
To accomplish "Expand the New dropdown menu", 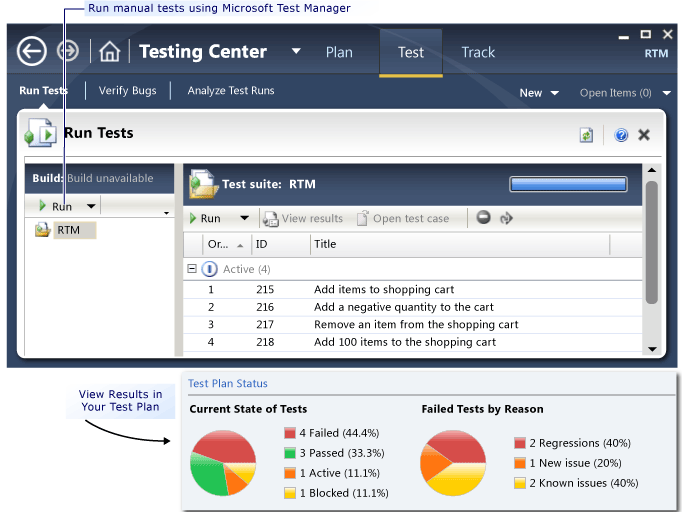I will click(554, 94).
